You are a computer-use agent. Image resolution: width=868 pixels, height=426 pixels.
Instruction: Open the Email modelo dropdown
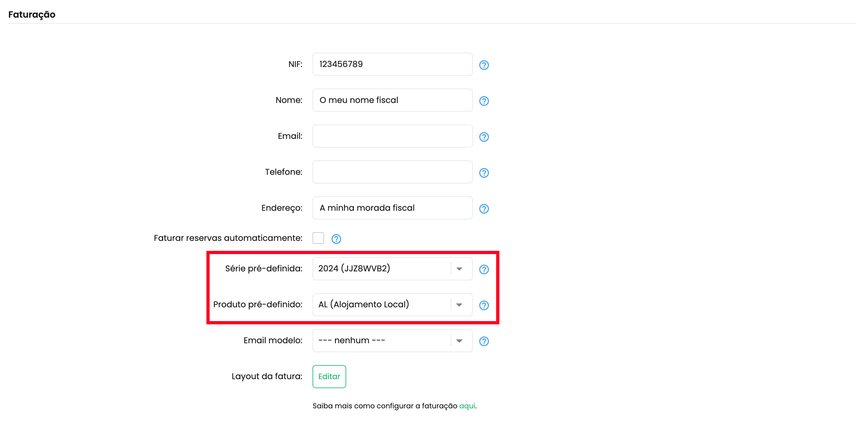(392, 340)
